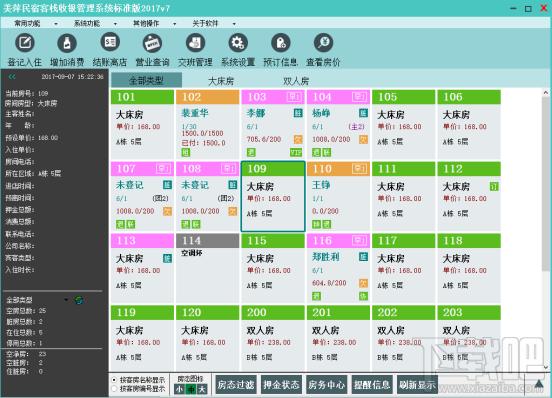Click the breakfast icon in room 104 header
The image size is (552, 398).
[x=359, y=97]
